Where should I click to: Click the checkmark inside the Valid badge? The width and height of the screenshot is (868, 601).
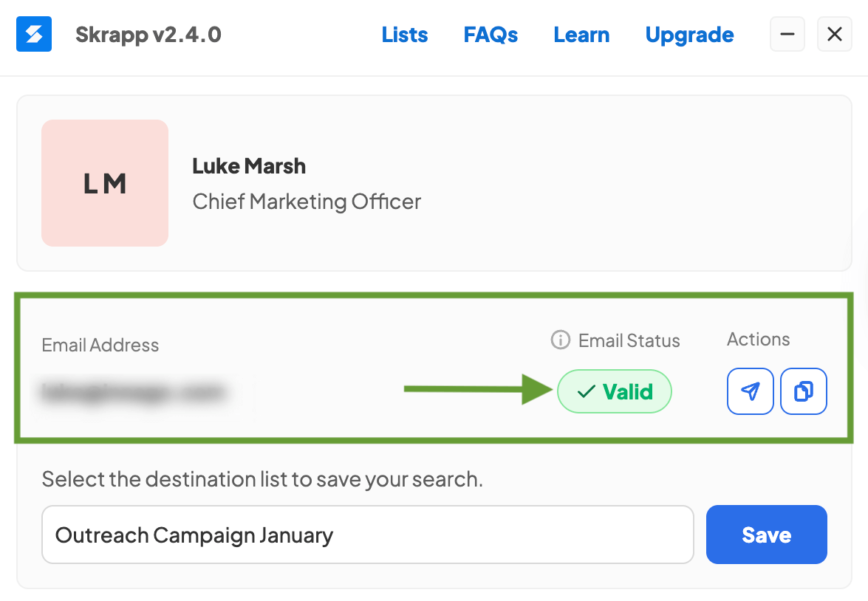click(x=585, y=391)
